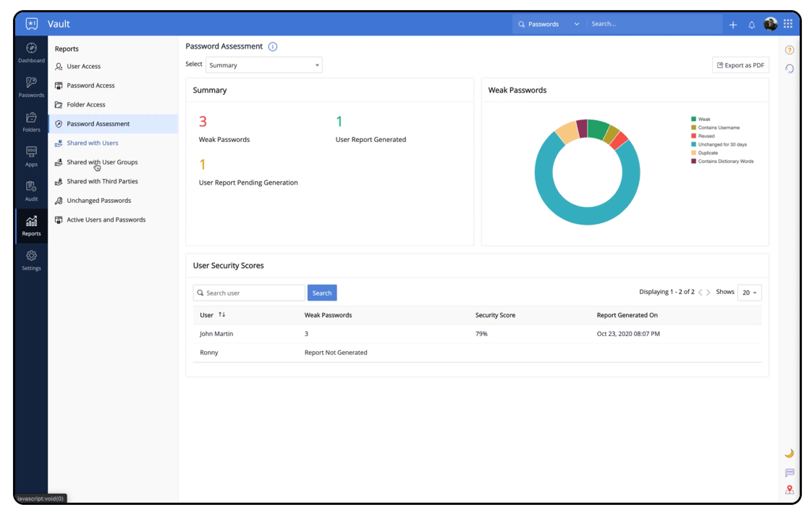Click the blue Search button
The image size is (812, 515).
322,293
